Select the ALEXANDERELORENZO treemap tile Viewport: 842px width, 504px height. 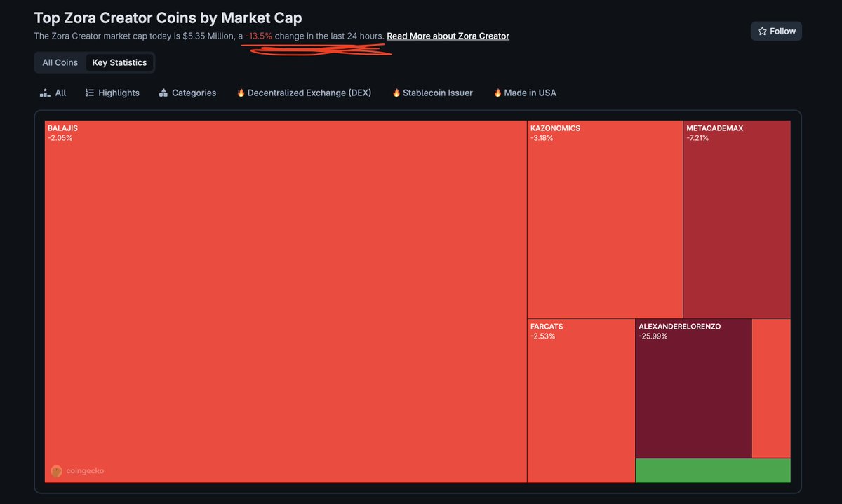[x=693, y=388]
